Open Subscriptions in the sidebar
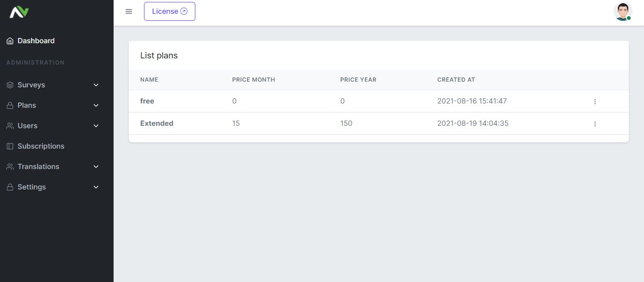Screen dimensions: 644x282 point(41,146)
